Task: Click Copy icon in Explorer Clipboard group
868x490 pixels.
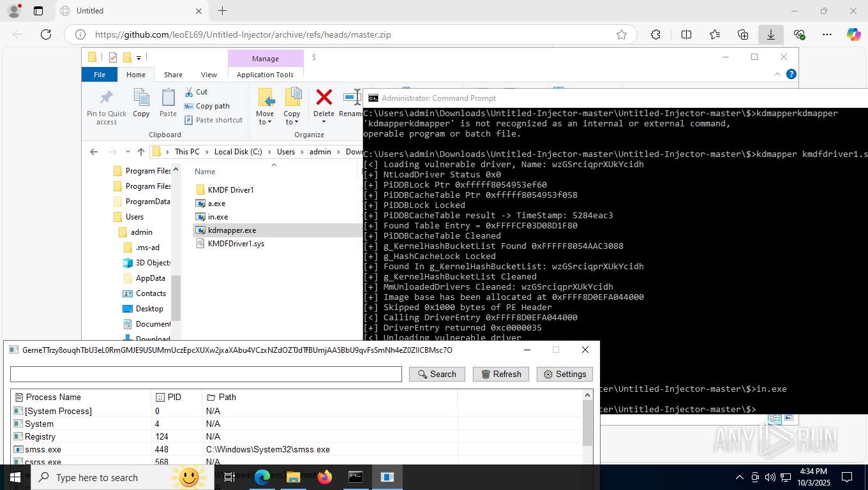Action: 141,98
